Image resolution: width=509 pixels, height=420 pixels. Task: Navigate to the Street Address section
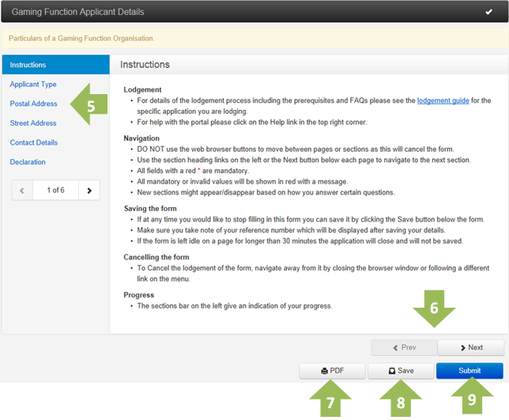click(x=33, y=123)
